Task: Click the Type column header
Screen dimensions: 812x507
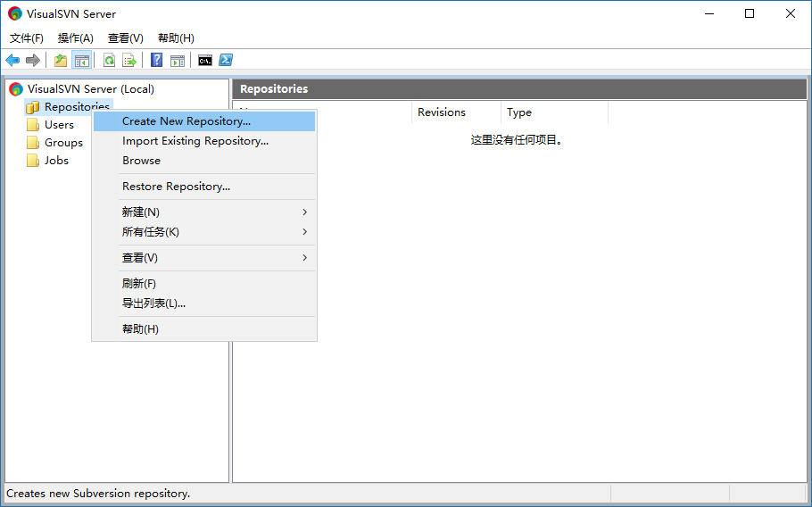Action: 555,112
